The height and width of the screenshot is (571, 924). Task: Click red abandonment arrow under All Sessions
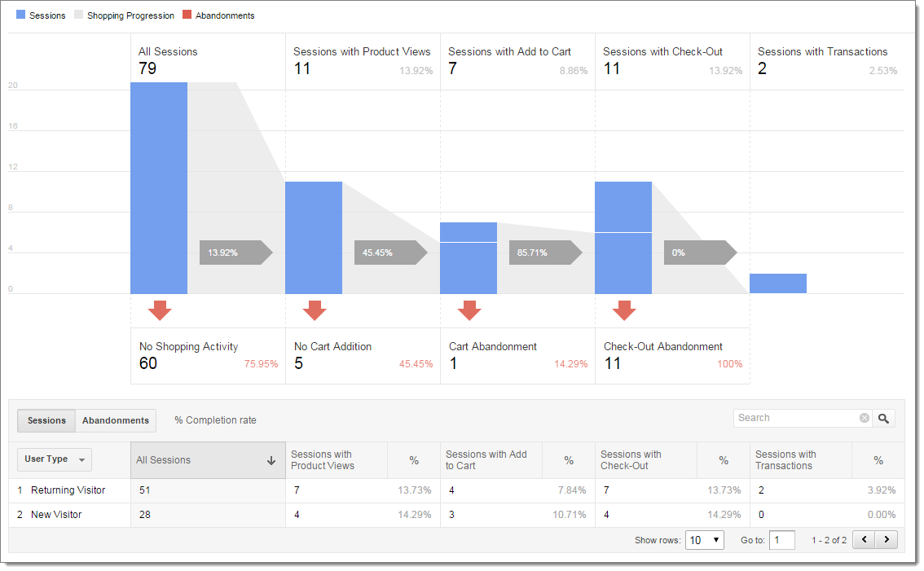tap(160, 310)
